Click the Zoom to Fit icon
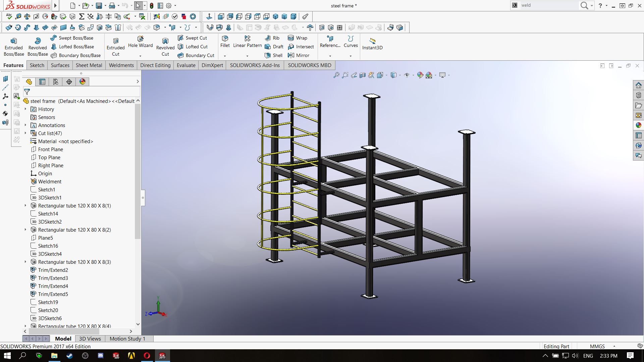The image size is (644, 362). pos(336,75)
